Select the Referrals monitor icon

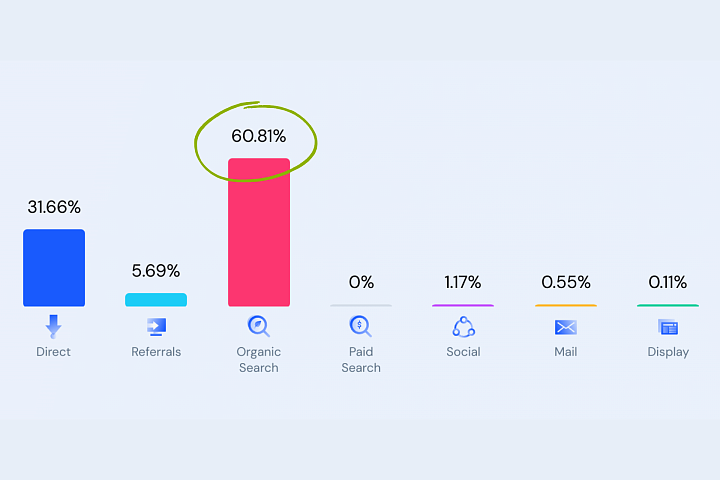point(156,327)
